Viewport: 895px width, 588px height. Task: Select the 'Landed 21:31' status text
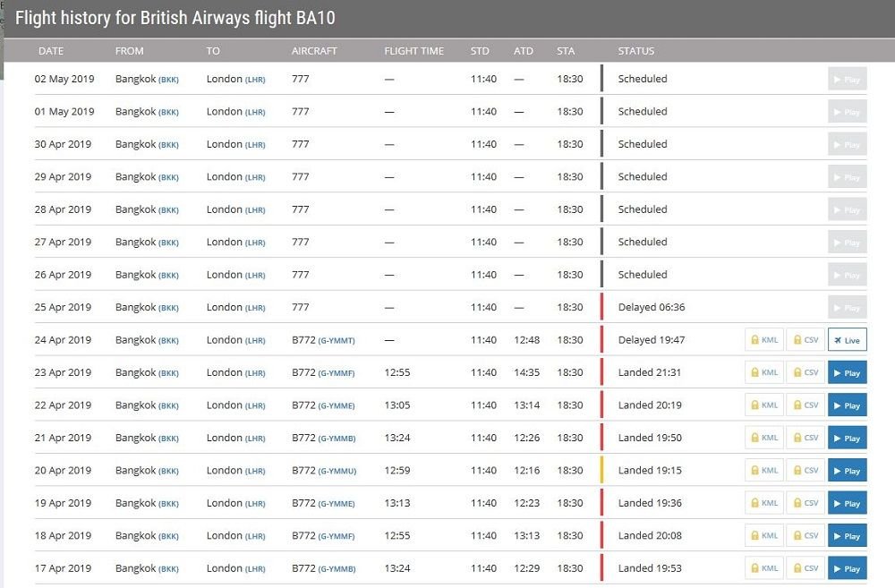[650, 372]
